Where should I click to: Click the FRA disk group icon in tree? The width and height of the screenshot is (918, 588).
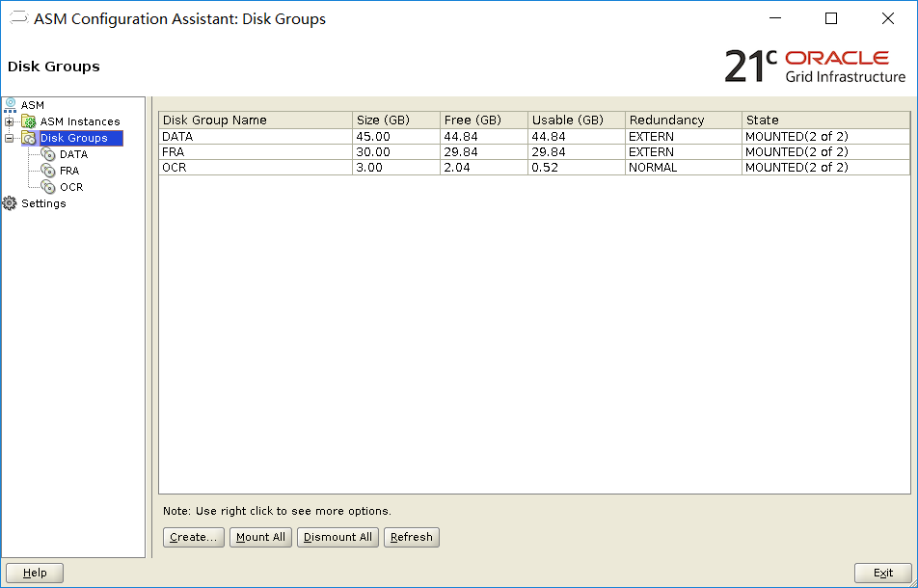[48, 171]
